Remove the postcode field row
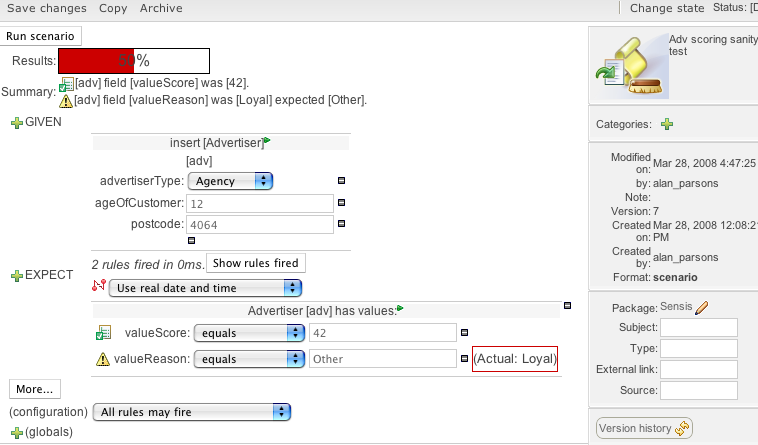This screenshot has height=445, width=758. tap(341, 224)
